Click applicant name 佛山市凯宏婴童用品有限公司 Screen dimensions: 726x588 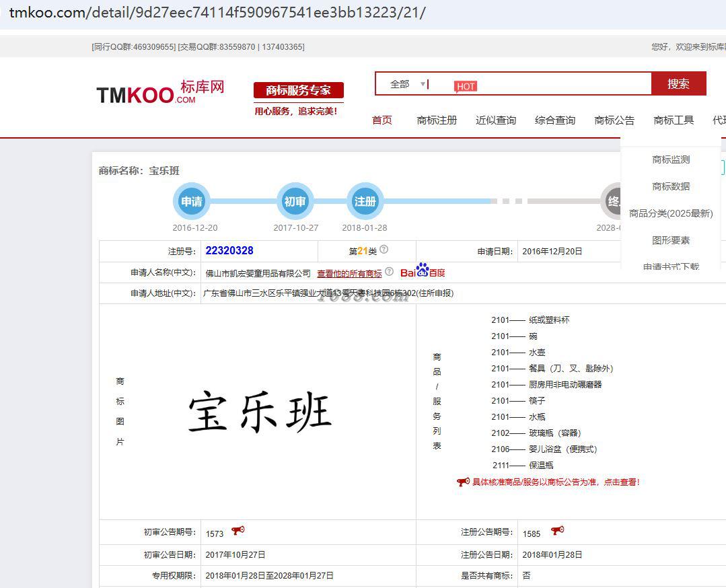258,274
